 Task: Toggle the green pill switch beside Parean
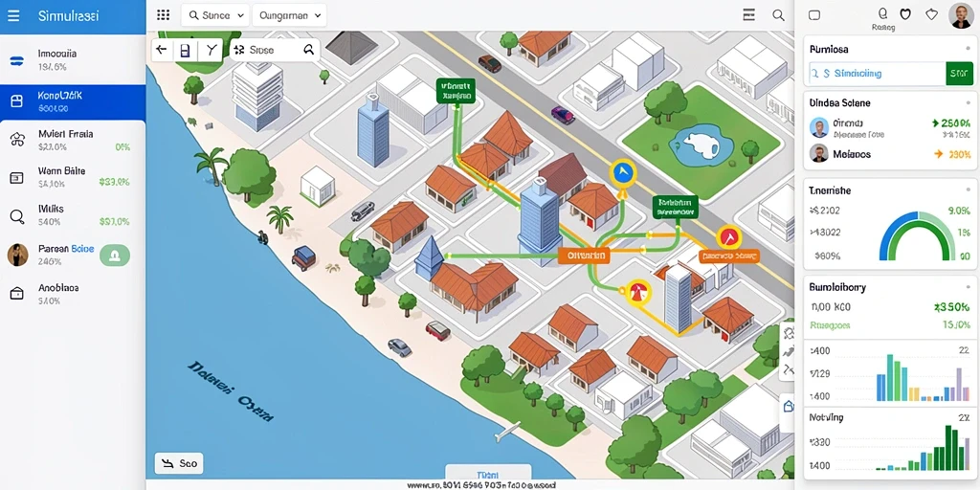coord(115,255)
